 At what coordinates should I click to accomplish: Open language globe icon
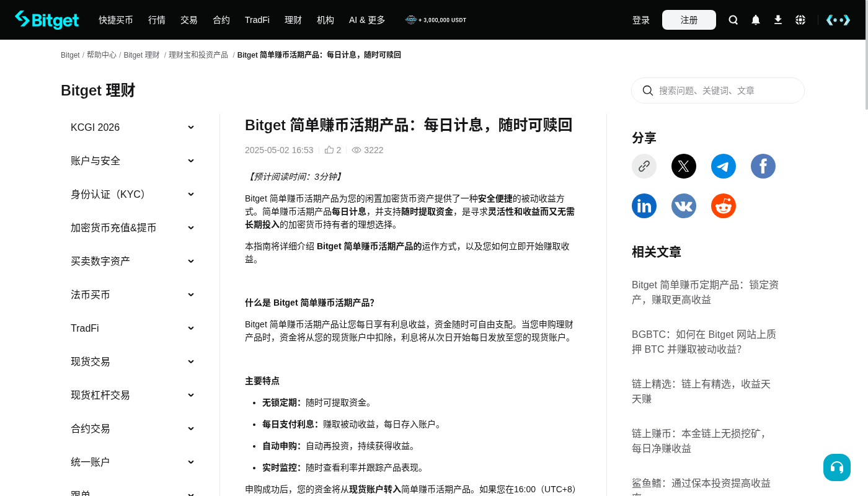pos(800,20)
